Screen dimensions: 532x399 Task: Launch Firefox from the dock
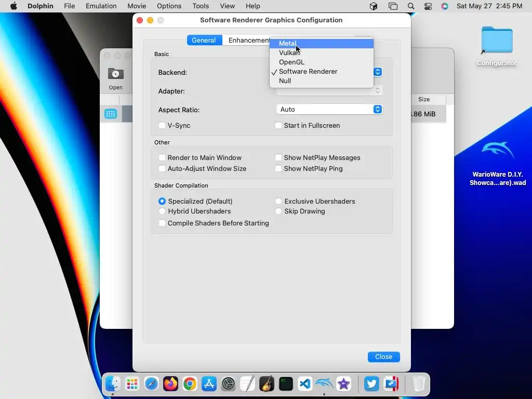170,384
